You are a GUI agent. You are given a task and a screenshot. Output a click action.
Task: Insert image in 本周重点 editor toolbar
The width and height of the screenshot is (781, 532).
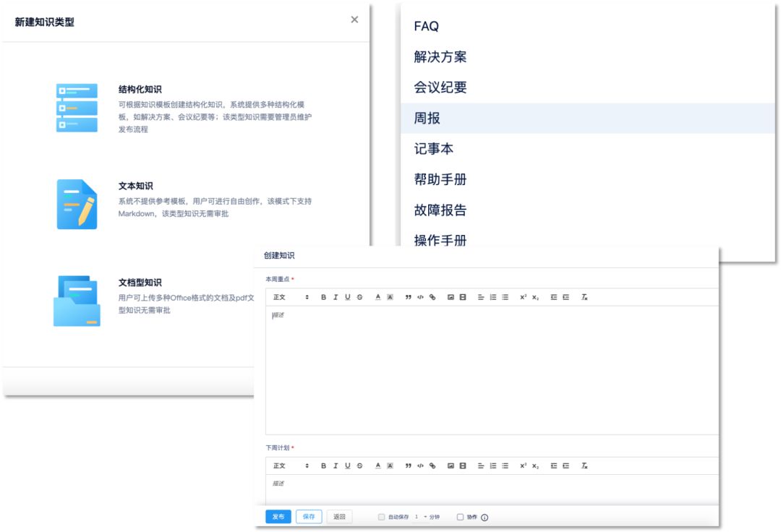tap(451, 297)
